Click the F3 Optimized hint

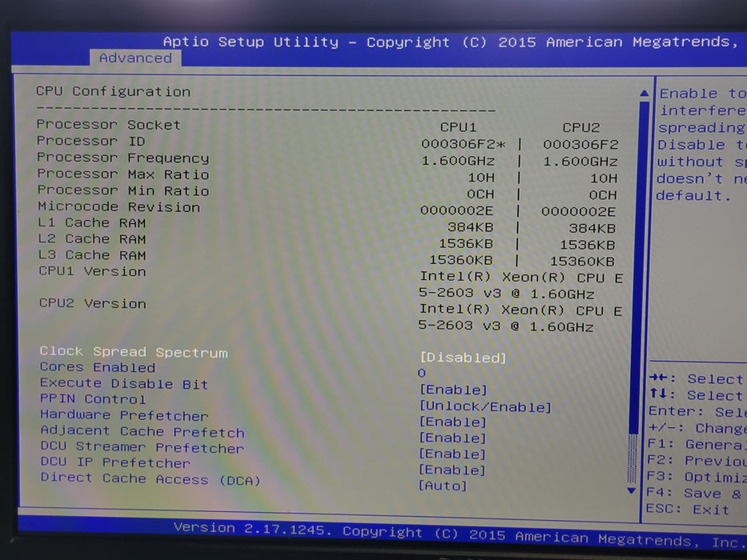(x=697, y=477)
